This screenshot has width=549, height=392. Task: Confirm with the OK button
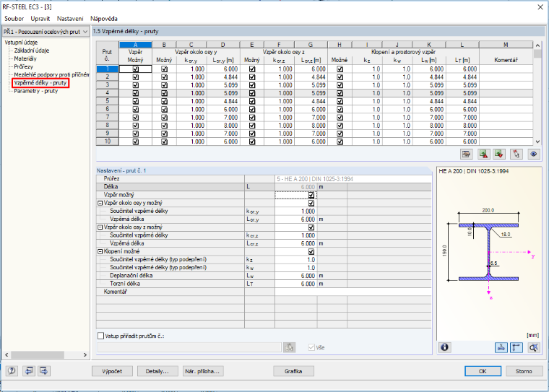483,371
